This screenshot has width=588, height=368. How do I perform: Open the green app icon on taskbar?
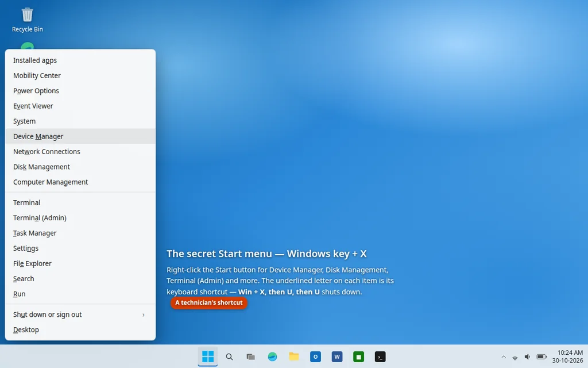(x=358, y=356)
